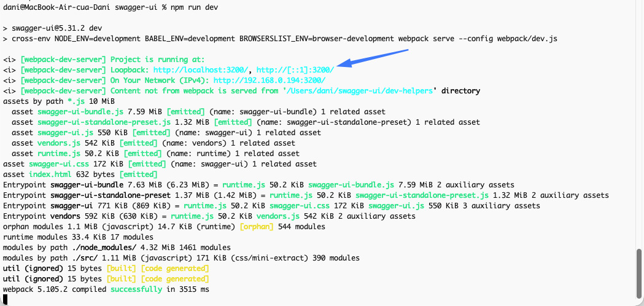
Task: Open the http://localhost:3200/ loopback link
Action: 202,70
